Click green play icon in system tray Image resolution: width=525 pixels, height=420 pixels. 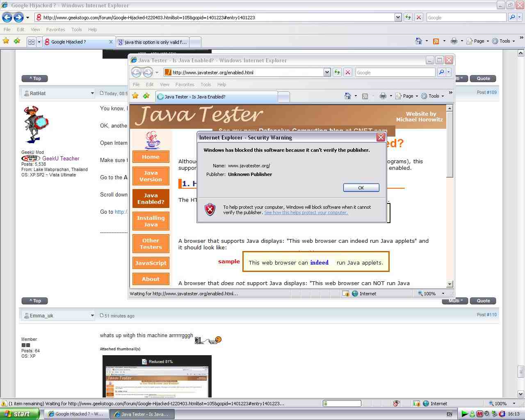[465, 414]
